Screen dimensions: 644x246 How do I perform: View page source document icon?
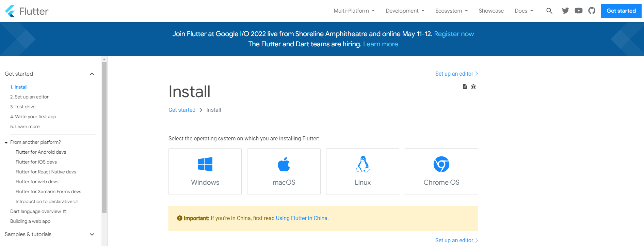point(465,87)
